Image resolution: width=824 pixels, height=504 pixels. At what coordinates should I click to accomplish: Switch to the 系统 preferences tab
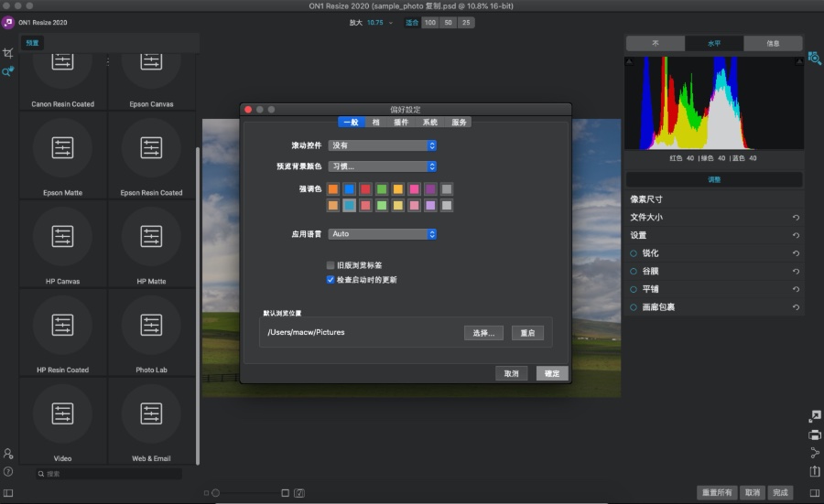point(430,122)
